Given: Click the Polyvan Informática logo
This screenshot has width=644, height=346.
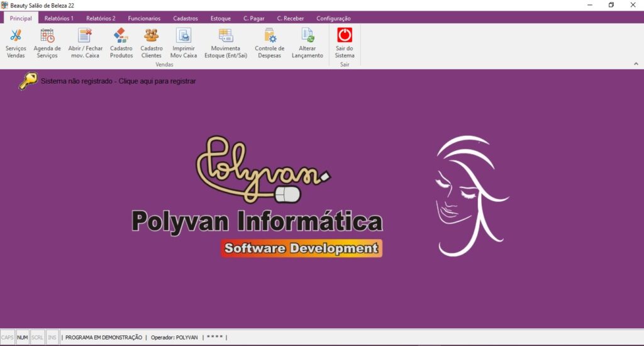Looking at the screenshot, I should (257, 196).
